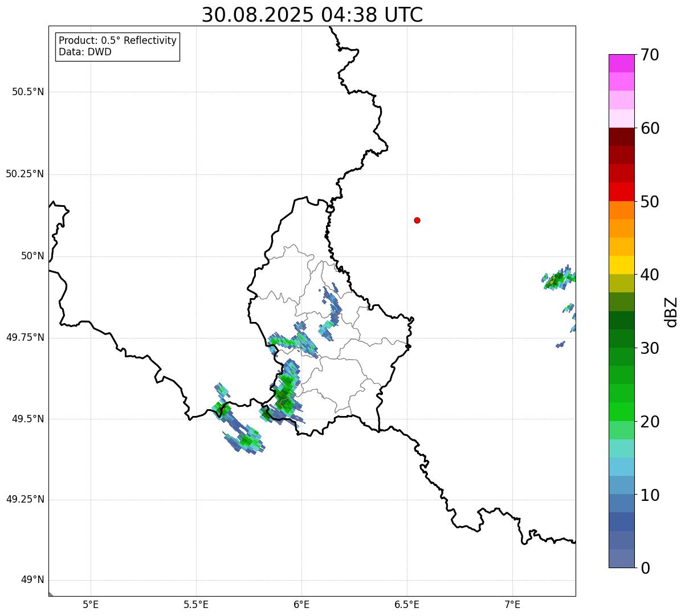The image size is (685, 616).
Task: Click the orange colorbar segment below 50
Action: 621,210
